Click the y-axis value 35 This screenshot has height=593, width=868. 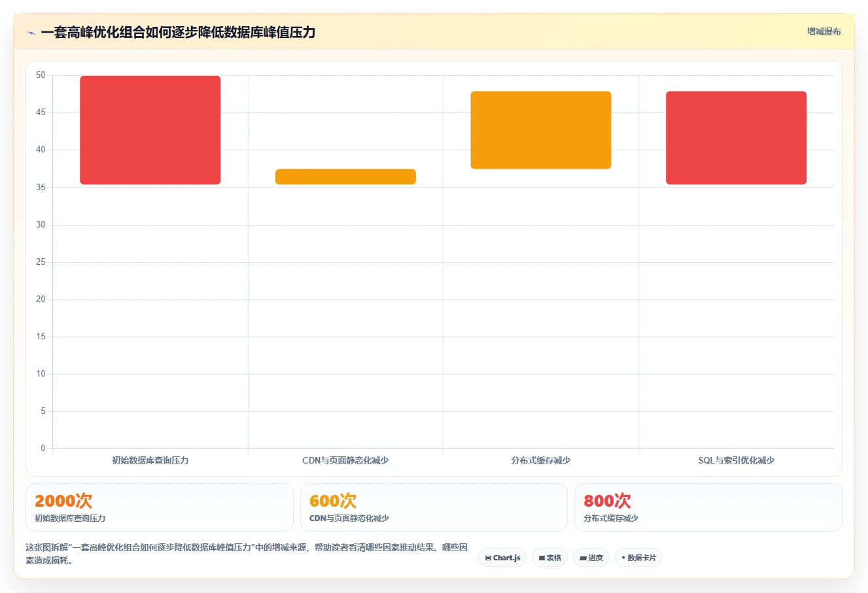[x=41, y=187]
